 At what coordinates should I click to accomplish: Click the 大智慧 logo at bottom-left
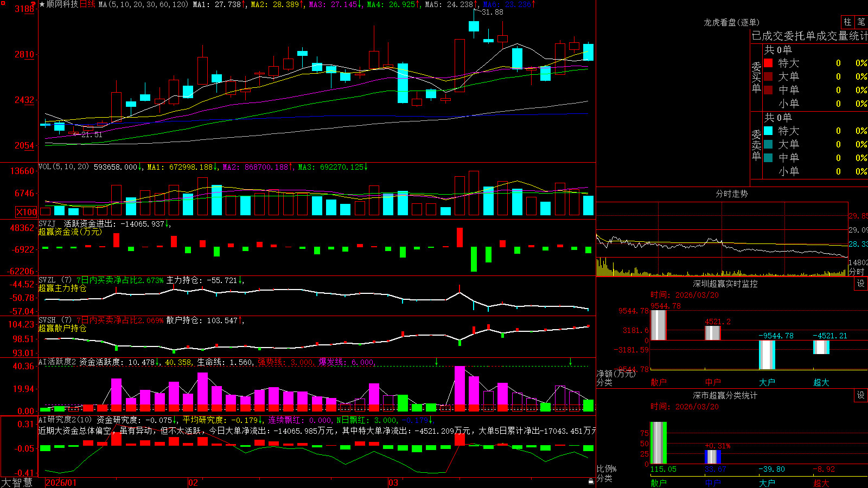pos(17,483)
